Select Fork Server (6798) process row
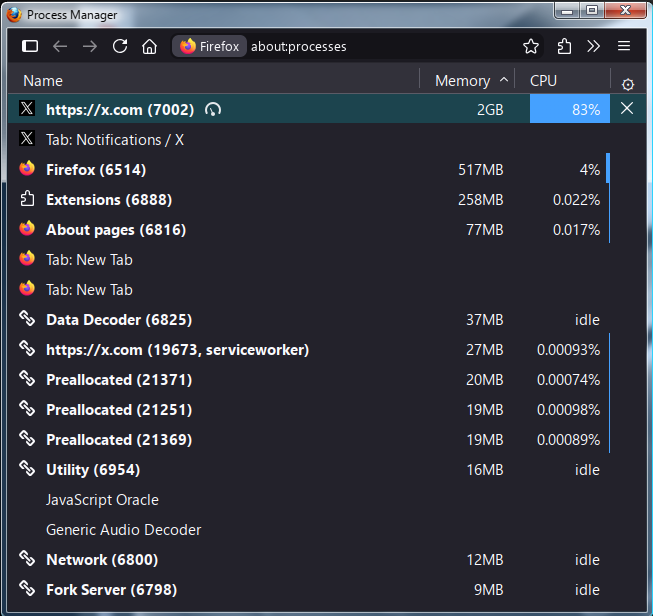The height and width of the screenshot is (616, 653). pyautogui.click(x=327, y=589)
